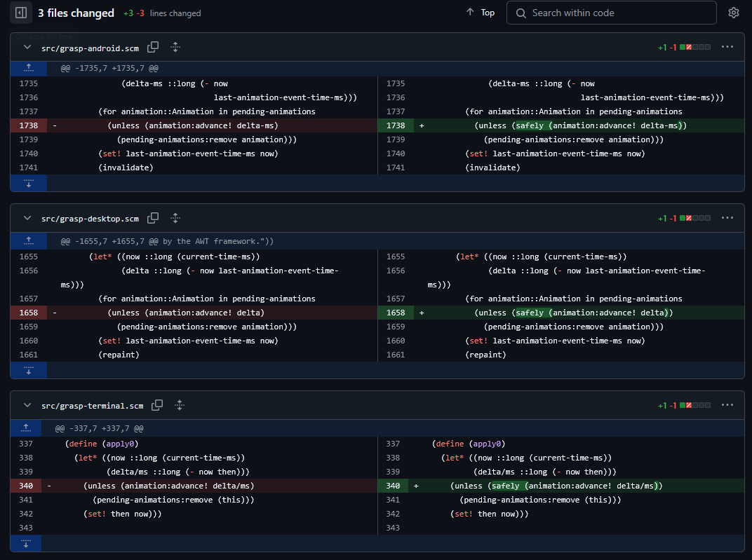Focus the Search within code field
The height and width of the screenshot is (560, 752).
point(612,13)
